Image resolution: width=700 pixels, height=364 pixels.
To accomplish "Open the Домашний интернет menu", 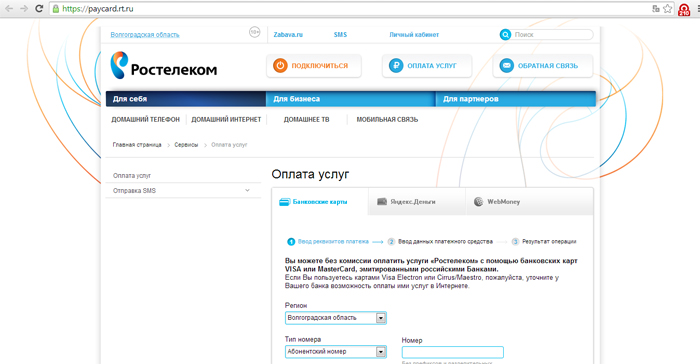I will [226, 120].
